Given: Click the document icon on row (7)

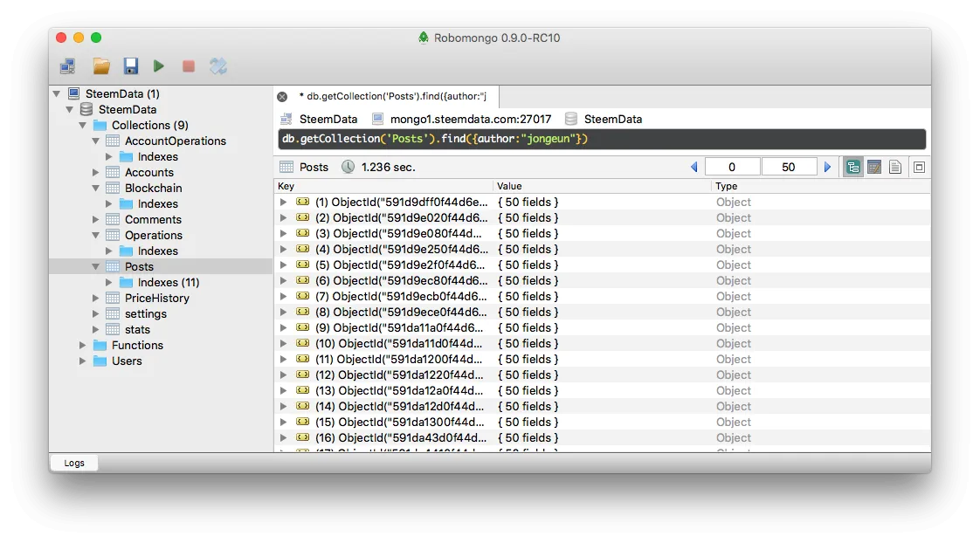Looking at the screenshot, I should click(302, 296).
